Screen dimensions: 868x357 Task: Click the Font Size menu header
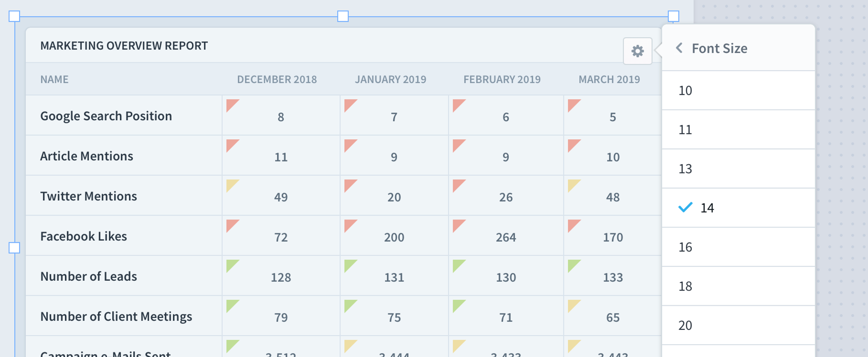pos(738,48)
